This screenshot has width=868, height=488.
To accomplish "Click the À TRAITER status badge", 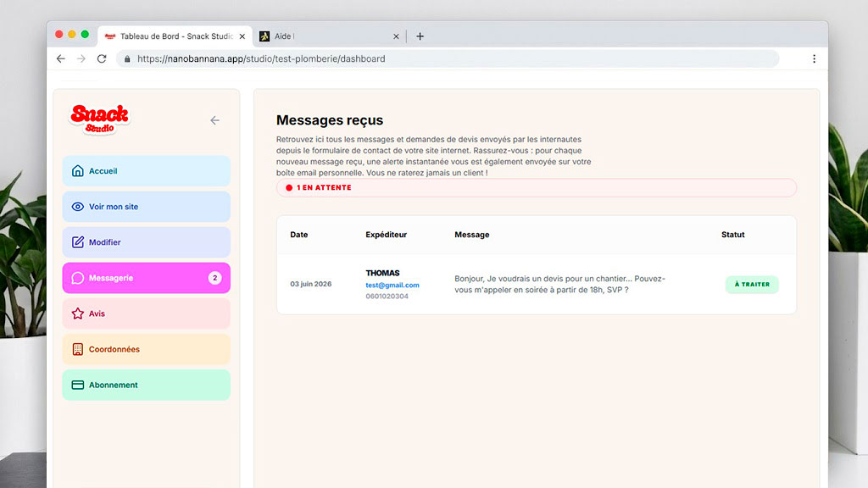I will pyautogui.click(x=752, y=285).
